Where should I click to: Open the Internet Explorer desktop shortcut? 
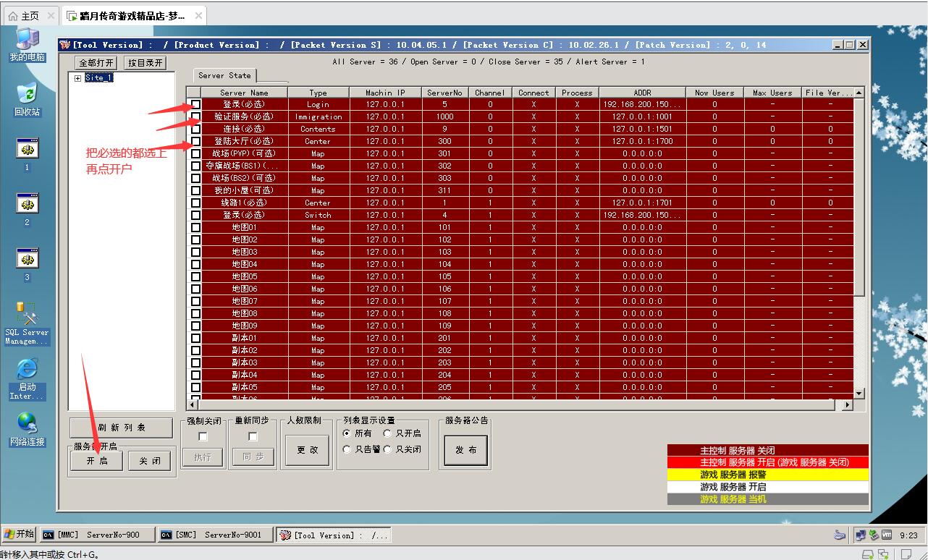coord(27,376)
